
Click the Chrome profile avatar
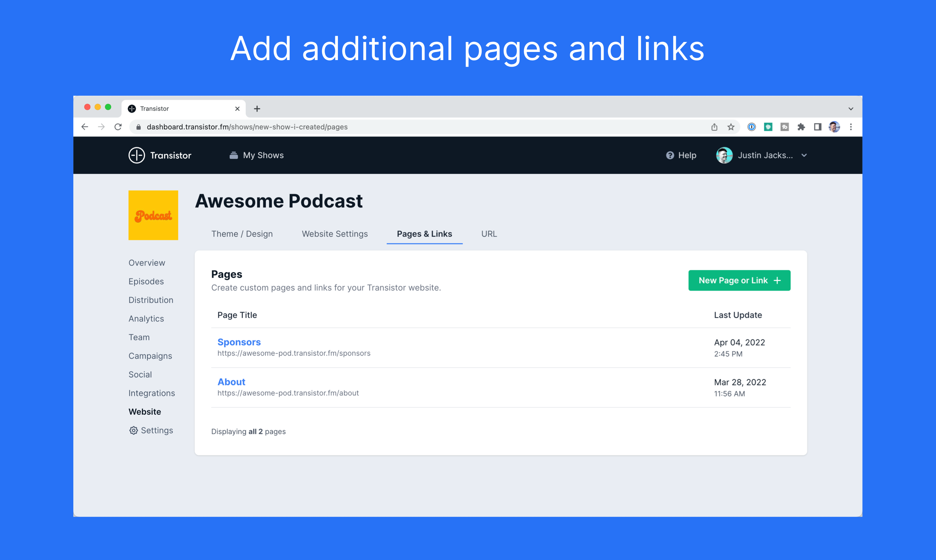[834, 127]
